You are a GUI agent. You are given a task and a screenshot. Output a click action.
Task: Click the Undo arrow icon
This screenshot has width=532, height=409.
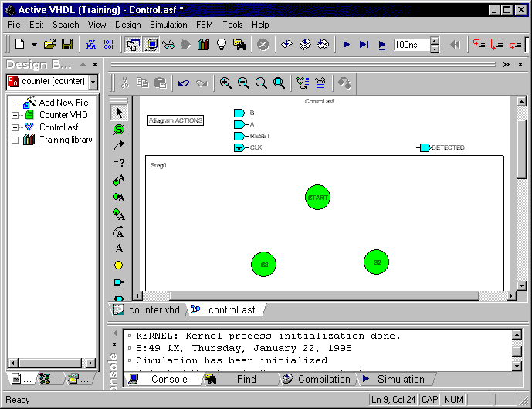(x=184, y=83)
